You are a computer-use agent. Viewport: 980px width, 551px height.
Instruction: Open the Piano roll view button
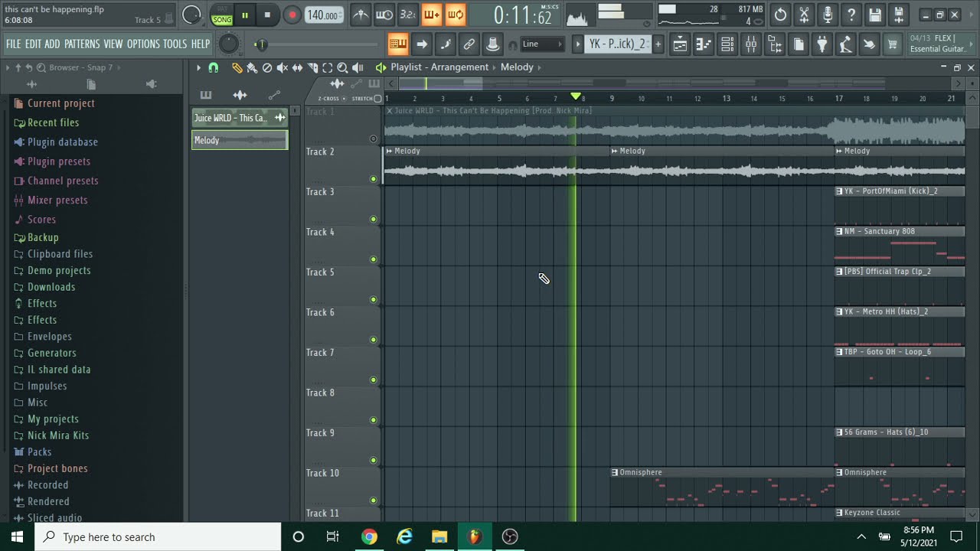(x=704, y=44)
